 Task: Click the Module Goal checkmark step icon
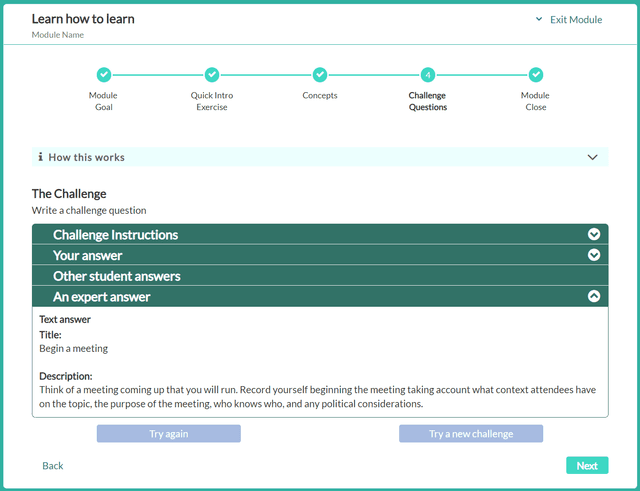tap(104, 75)
